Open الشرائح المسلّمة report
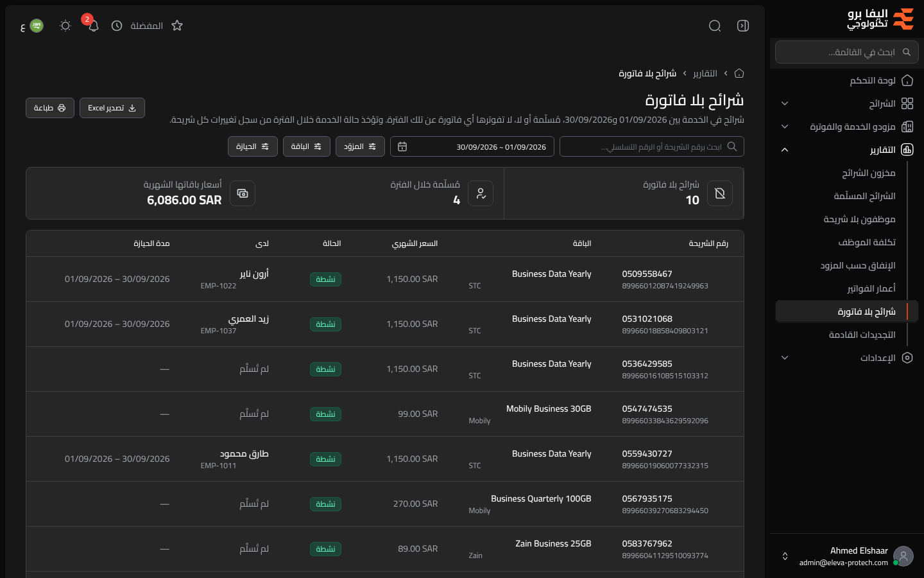 [x=864, y=196]
